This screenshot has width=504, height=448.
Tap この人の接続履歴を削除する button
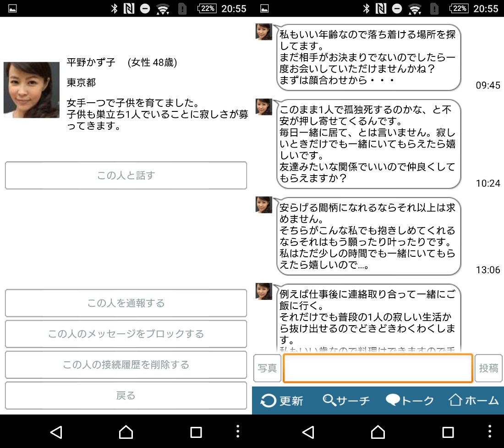126,365
